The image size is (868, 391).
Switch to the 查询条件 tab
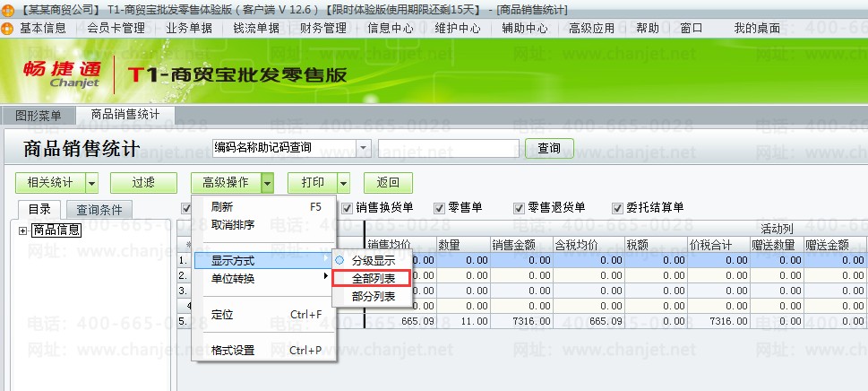(99, 210)
